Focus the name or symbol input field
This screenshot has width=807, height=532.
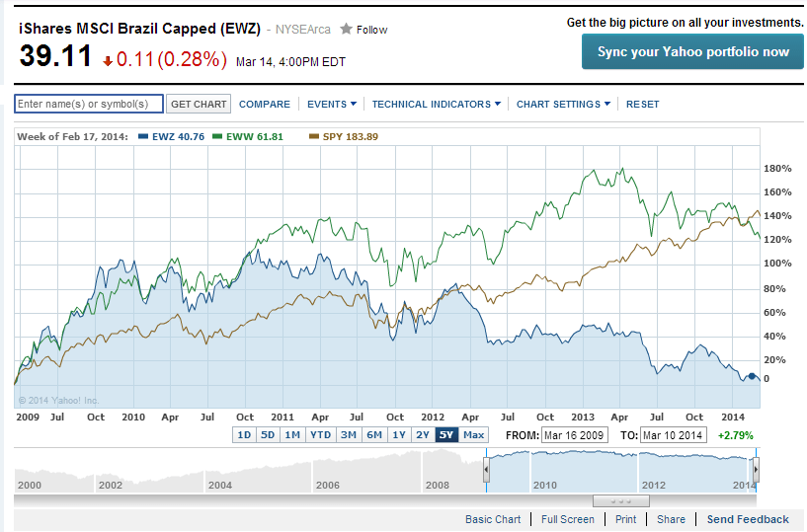pos(89,104)
